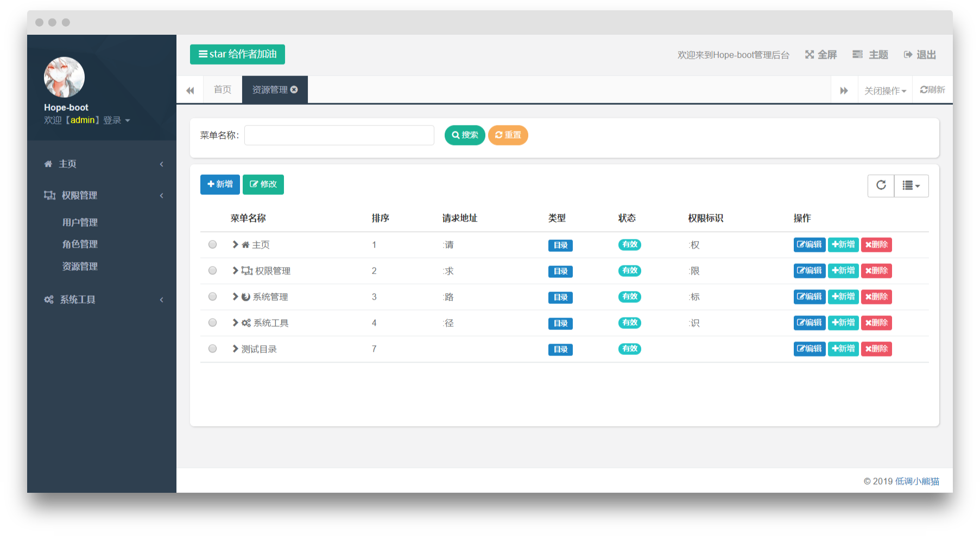Viewport: 980px width, 540px height.
Task: Expand the 系统工具 tree row
Action: tap(235, 322)
